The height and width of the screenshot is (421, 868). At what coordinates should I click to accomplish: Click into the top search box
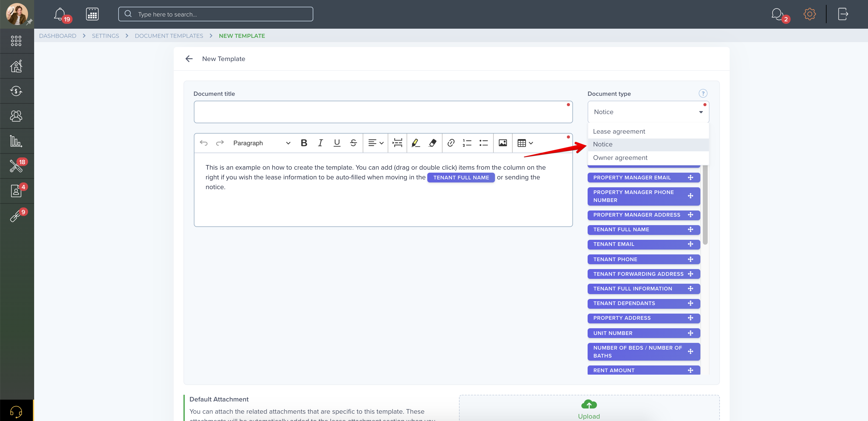point(216,14)
